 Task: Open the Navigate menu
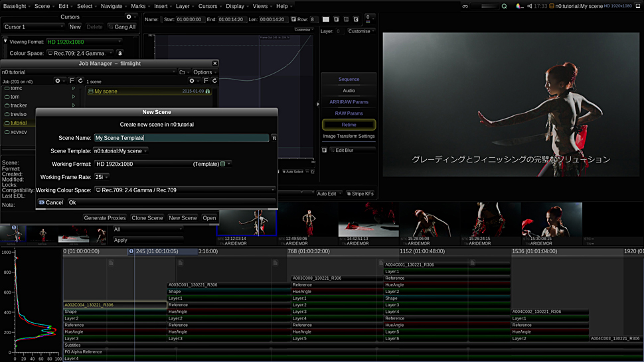pyautogui.click(x=112, y=6)
